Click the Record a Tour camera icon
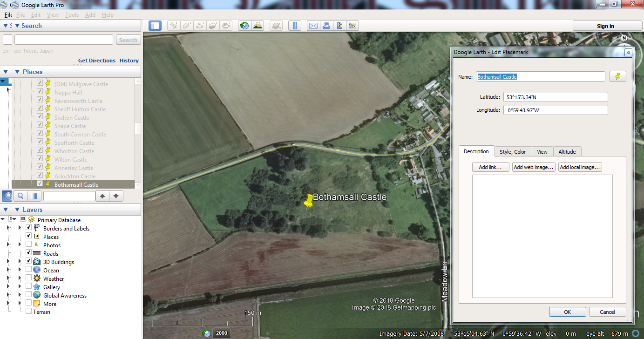This screenshot has width=644, height=339. coord(227,26)
